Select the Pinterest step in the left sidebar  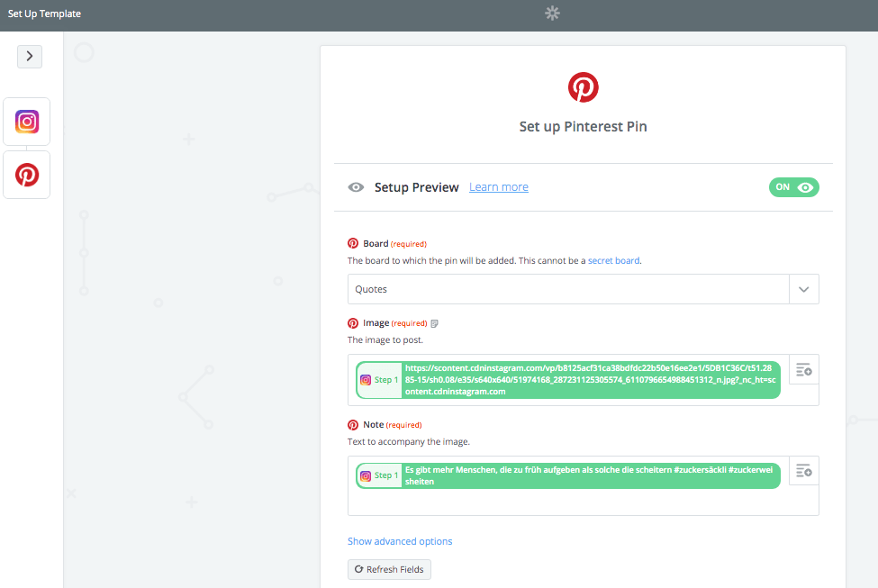click(x=26, y=174)
